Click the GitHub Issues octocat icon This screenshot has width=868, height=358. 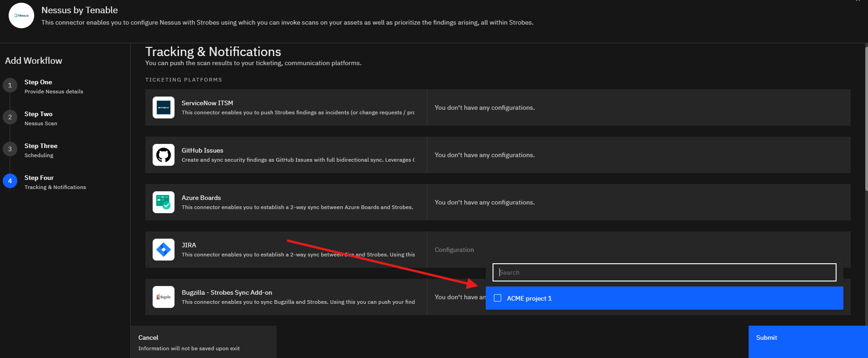point(164,155)
